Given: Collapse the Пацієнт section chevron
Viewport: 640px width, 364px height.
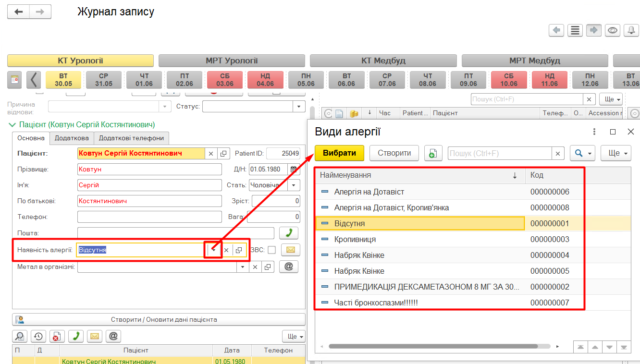Looking at the screenshot, I should [12, 125].
